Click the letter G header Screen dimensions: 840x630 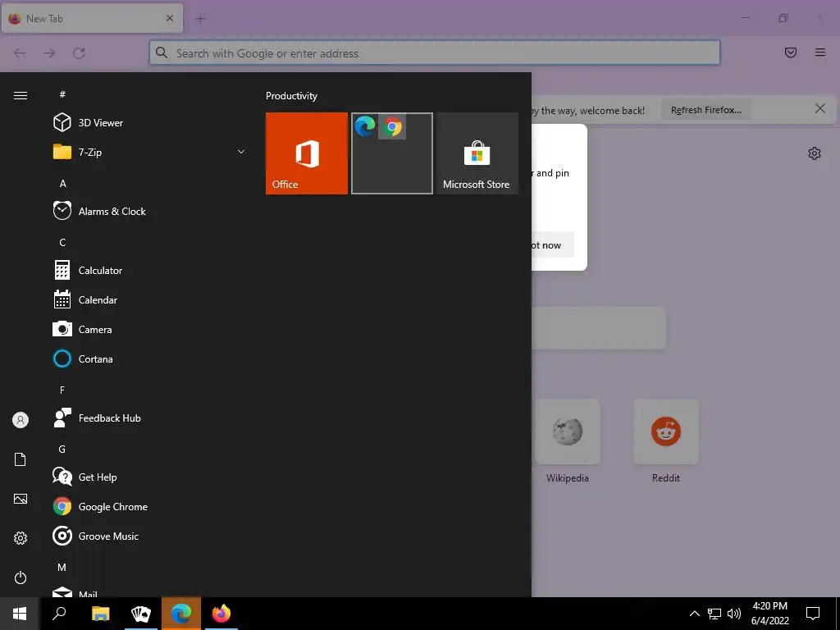tap(62, 449)
